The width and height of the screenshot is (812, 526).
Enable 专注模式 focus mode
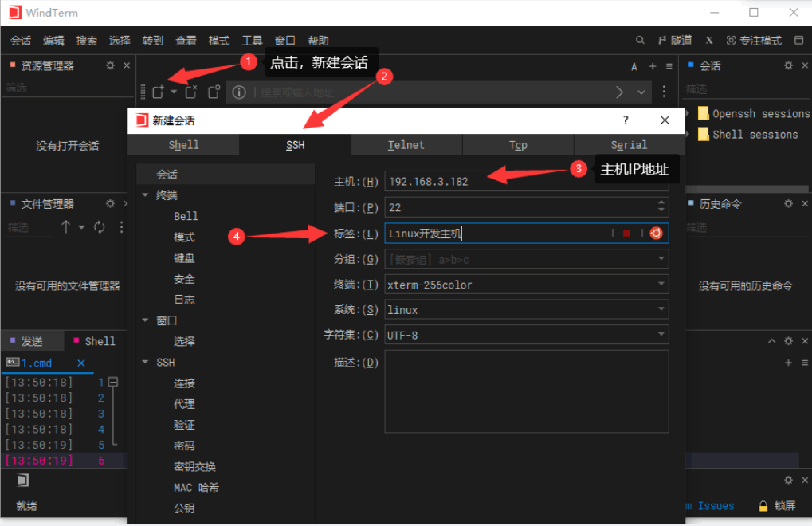754,41
